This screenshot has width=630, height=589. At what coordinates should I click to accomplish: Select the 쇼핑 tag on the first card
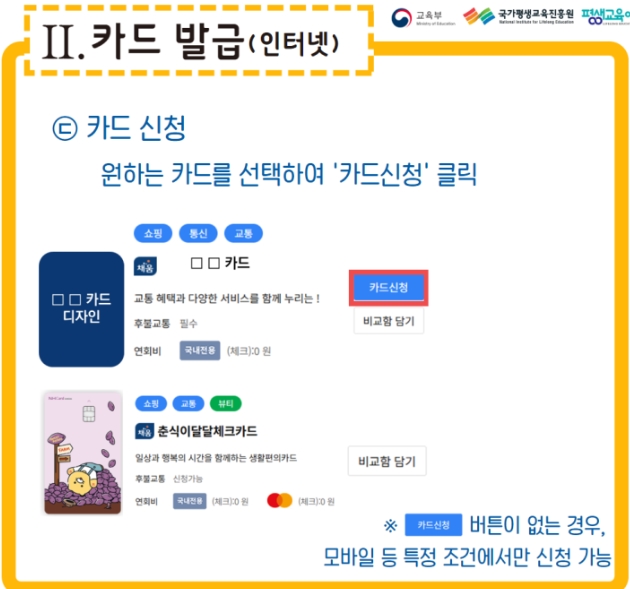(x=153, y=233)
